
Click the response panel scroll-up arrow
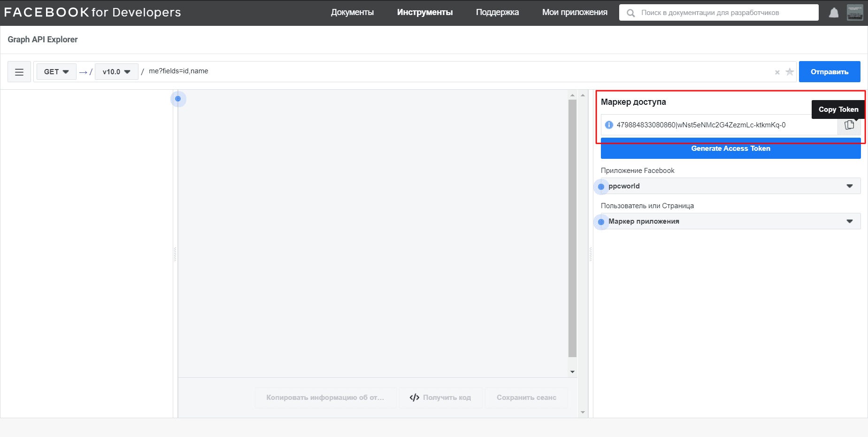coord(572,95)
